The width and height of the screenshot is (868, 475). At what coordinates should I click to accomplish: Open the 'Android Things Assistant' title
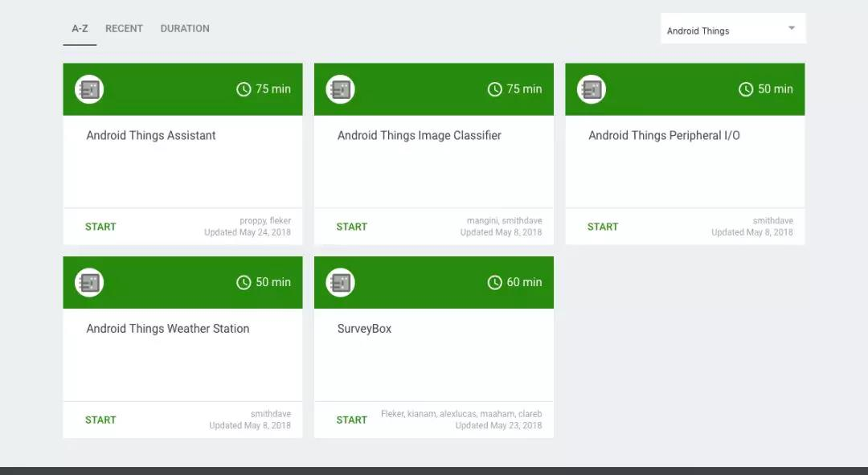point(151,136)
